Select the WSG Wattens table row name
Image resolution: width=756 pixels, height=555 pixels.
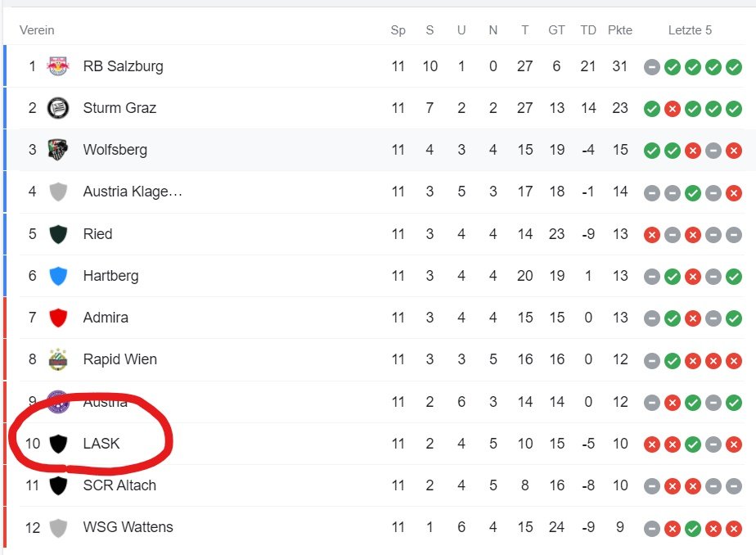tap(128, 527)
